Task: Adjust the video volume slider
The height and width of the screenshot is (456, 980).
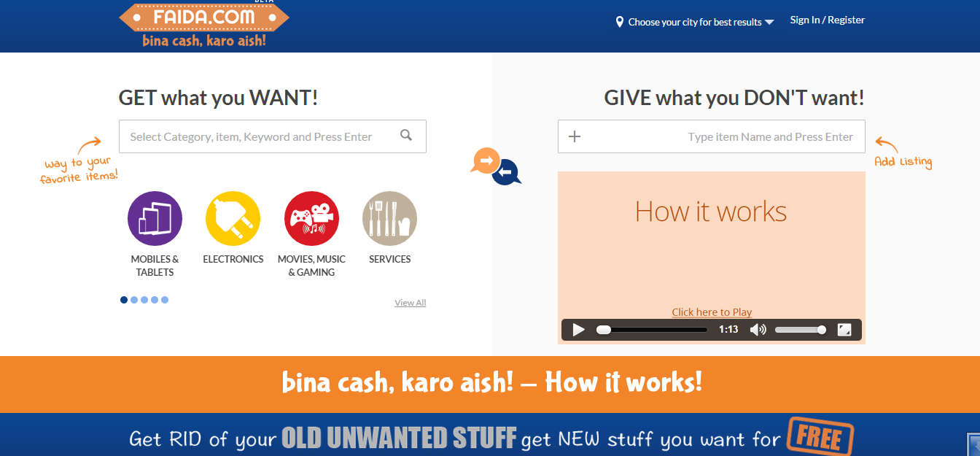Action: click(x=801, y=330)
